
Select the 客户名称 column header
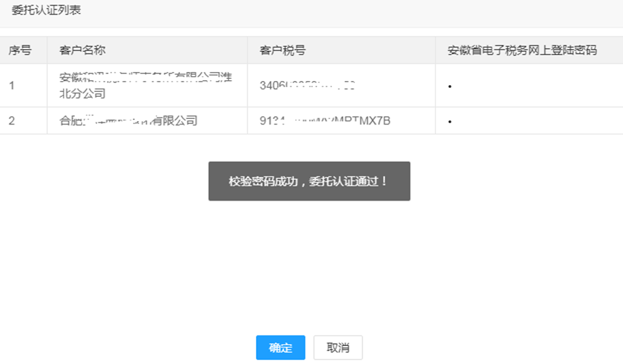pyautogui.click(x=82, y=51)
